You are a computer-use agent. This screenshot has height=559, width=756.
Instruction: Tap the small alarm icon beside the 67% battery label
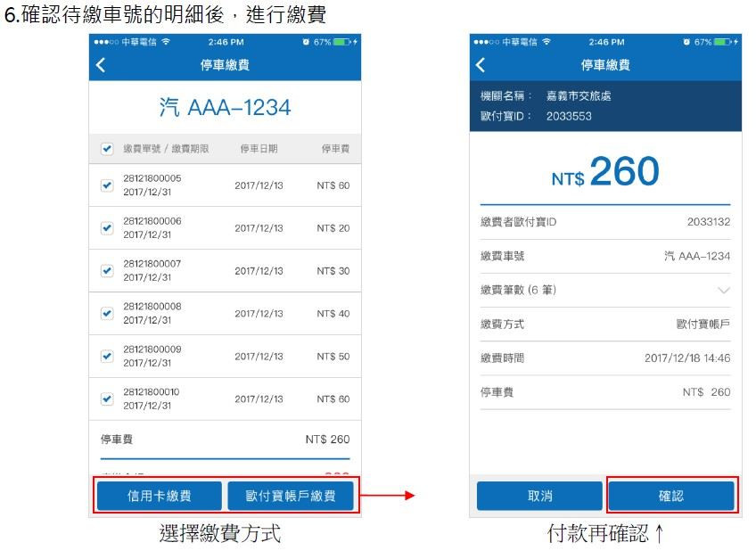[306, 41]
